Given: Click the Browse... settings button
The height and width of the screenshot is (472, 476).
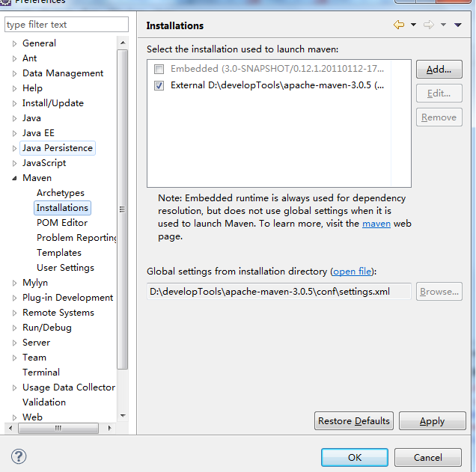Looking at the screenshot, I should pyautogui.click(x=439, y=292).
